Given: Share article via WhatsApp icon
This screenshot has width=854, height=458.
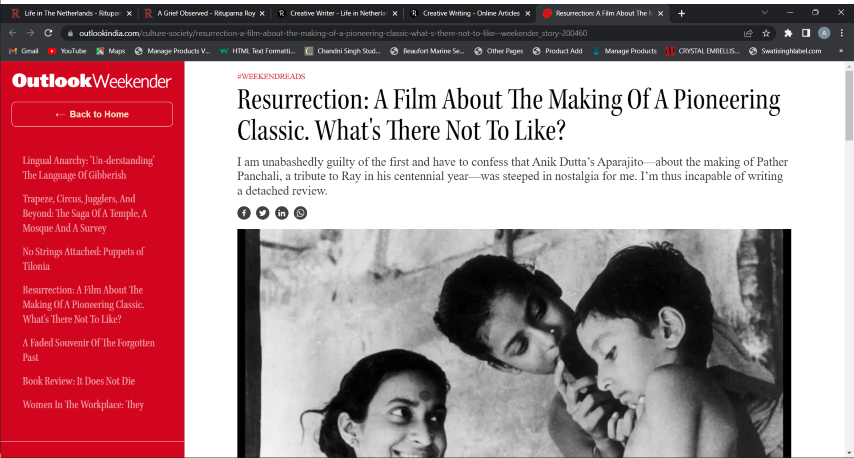Looking at the screenshot, I should (300, 213).
